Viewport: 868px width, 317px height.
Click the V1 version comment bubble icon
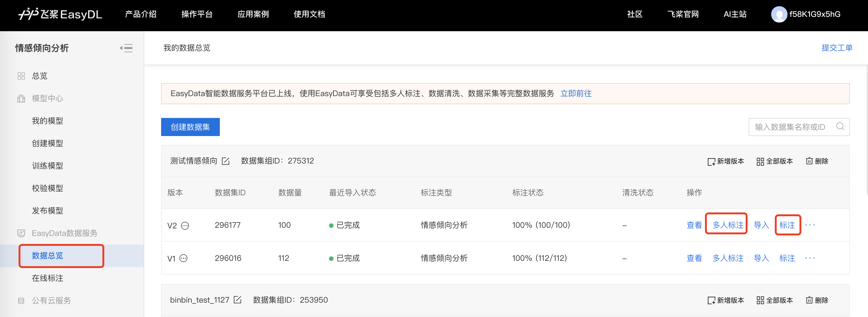[x=183, y=258]
